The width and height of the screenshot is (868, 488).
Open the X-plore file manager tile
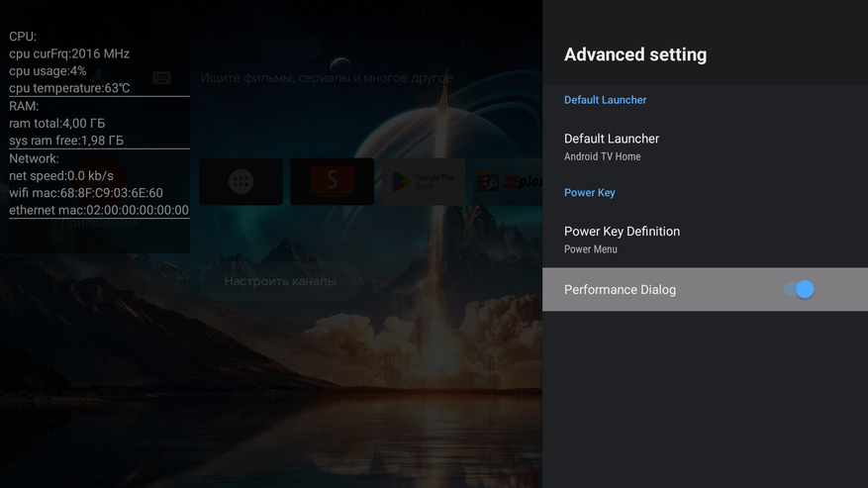click(x=508, y=182)
